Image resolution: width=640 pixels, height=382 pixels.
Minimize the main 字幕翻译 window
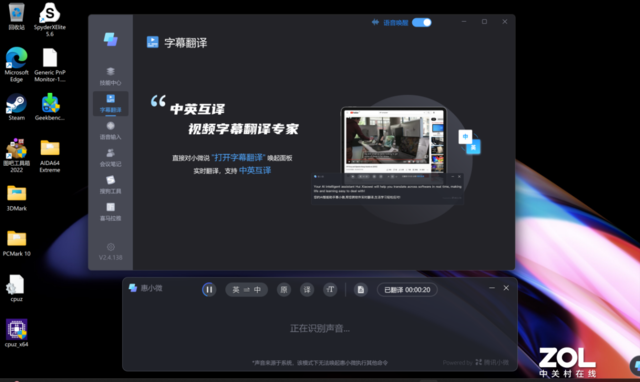pyautogui.click(x=464, y=22)
